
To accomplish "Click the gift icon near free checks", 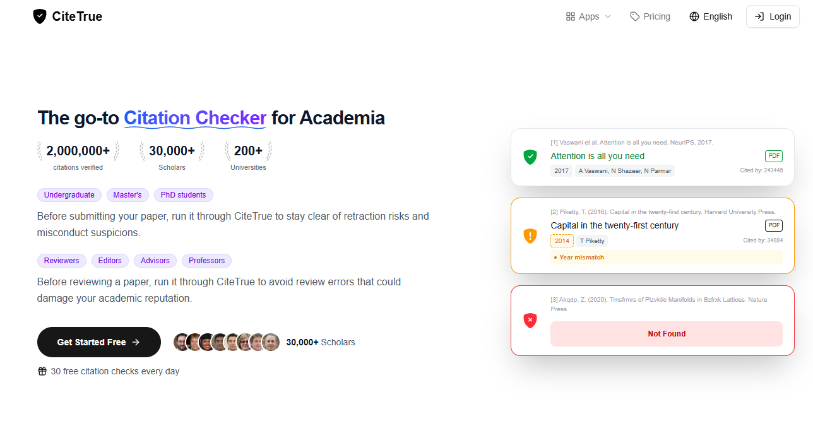I will click(42, 371).
